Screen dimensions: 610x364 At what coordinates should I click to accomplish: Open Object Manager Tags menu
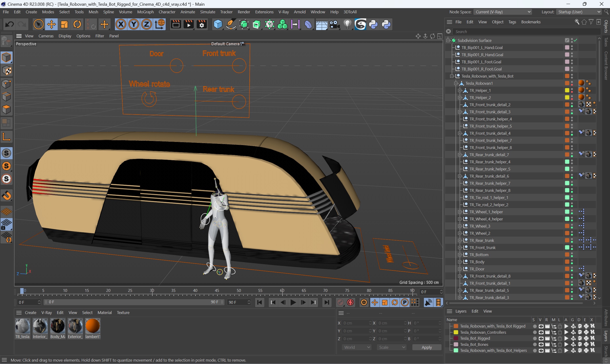click(512, 22)
